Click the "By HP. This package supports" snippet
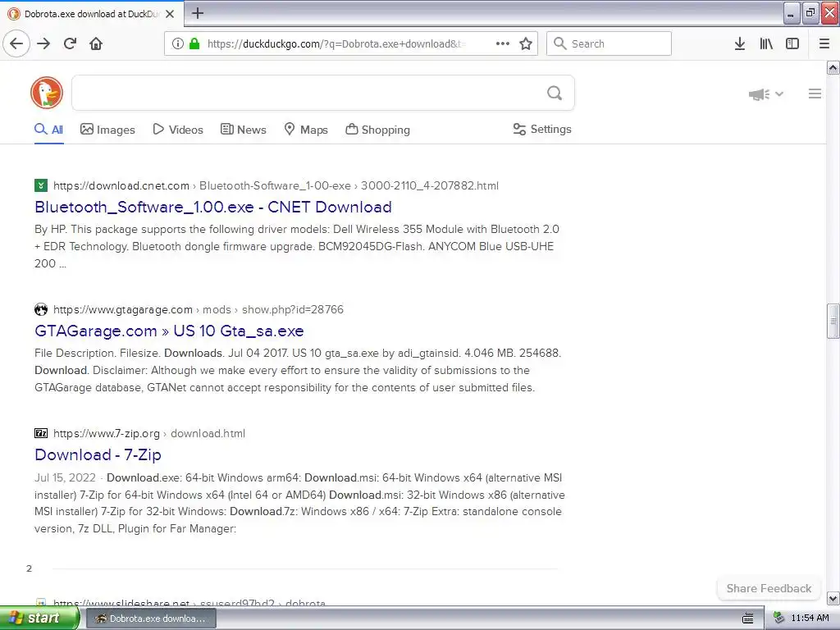The width and height of the screenshot is (840, 630). click(296, 246)
